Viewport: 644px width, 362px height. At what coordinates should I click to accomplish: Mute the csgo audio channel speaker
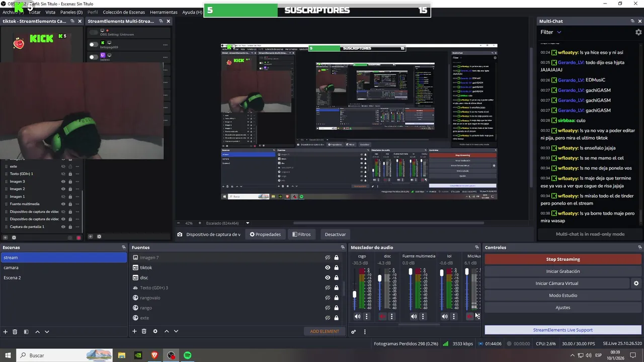point(357,316)
